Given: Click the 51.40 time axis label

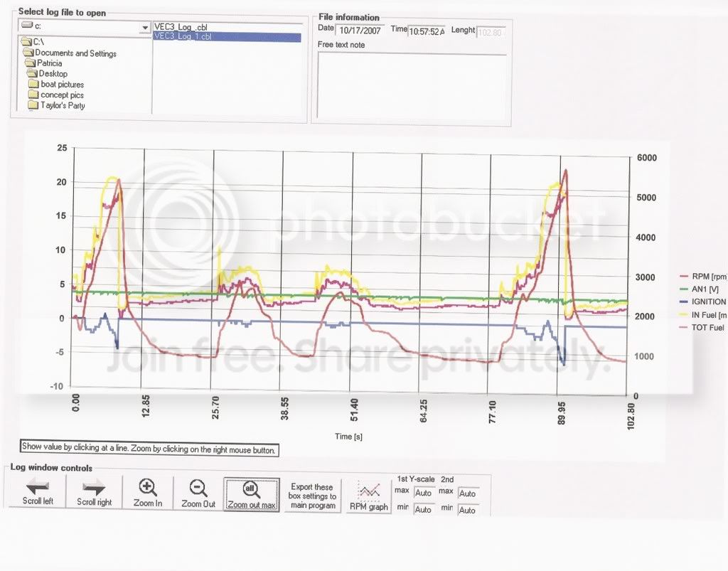Looking at the screenshot, I should click(354, 410).
